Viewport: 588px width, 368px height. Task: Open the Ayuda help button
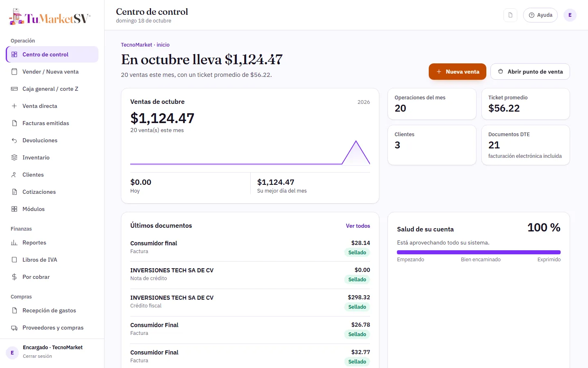[540, 15]
